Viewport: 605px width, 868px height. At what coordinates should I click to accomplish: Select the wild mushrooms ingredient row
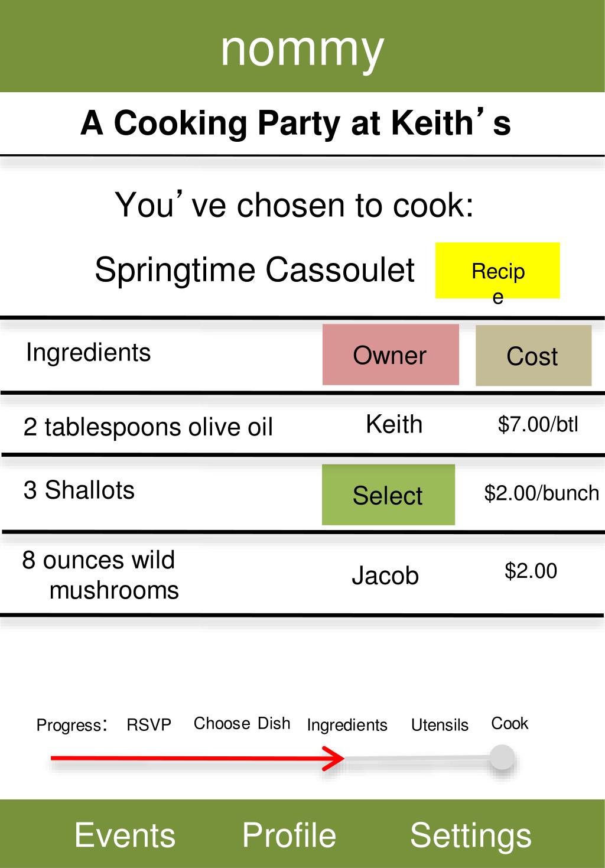(x=302, y=574)
